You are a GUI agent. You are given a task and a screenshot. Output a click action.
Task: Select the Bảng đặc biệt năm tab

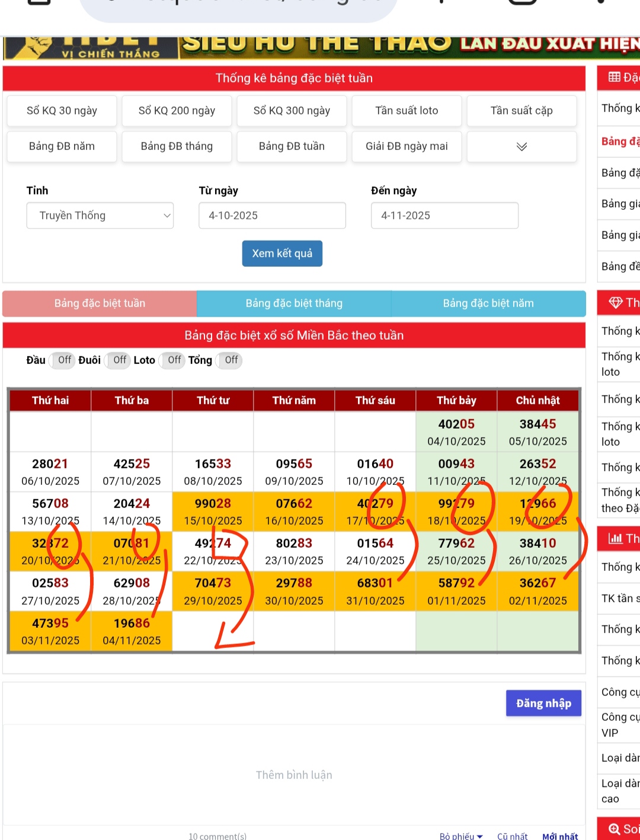(488, 304)
